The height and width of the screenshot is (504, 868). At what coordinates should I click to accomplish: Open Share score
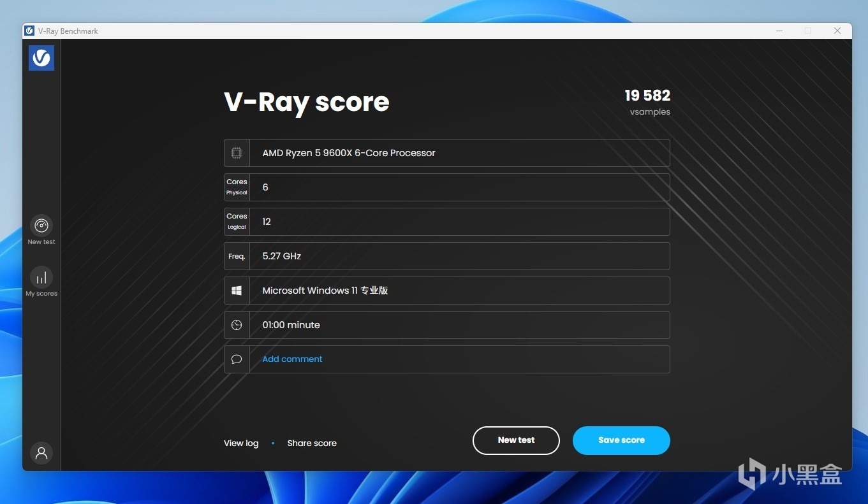tap(312, 443)
